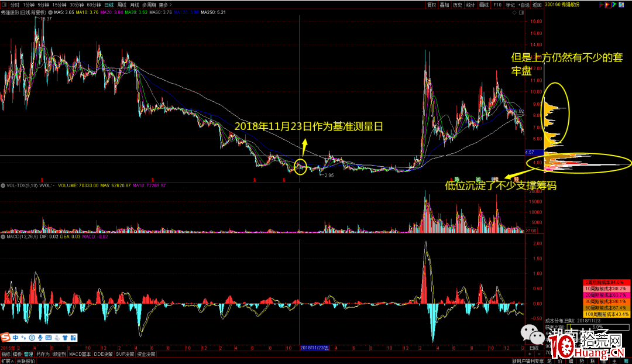Select the 5周期前成本 red legend swatch

(606, 282)
